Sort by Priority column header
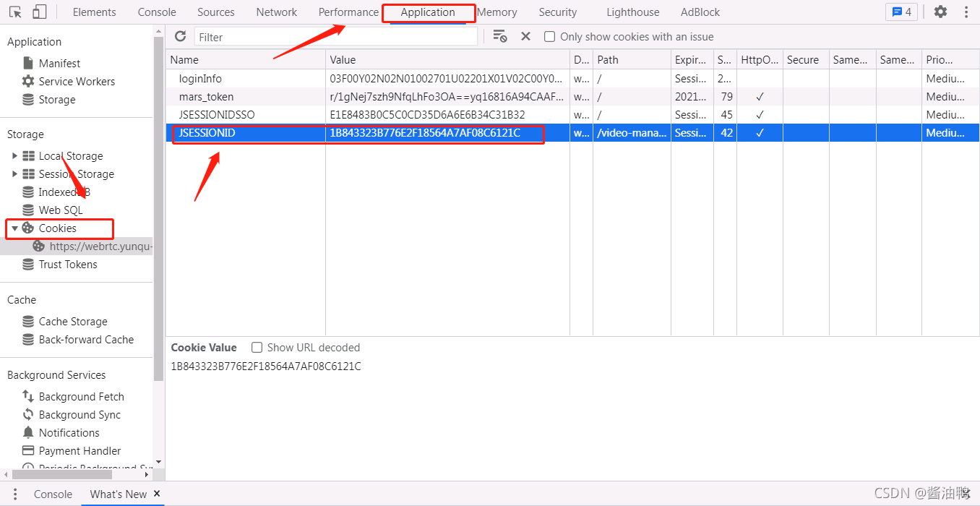 tap(950, 60)
